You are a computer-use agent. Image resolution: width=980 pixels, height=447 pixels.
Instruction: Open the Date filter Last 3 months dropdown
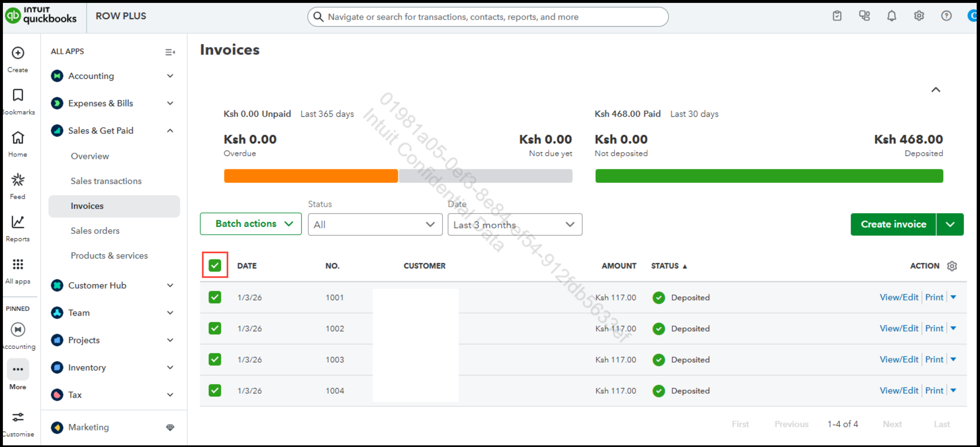pyautogui.click(x=515, y=225)
